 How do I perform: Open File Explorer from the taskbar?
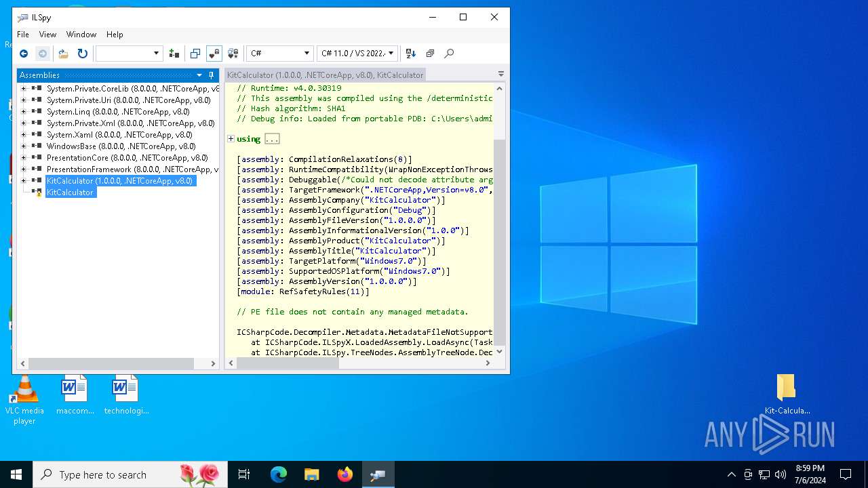pos(311,474)
